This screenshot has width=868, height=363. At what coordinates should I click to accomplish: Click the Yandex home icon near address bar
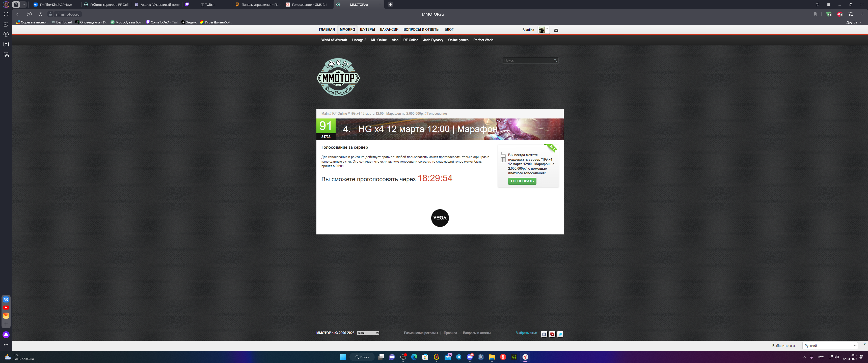(x=29, y=14)
